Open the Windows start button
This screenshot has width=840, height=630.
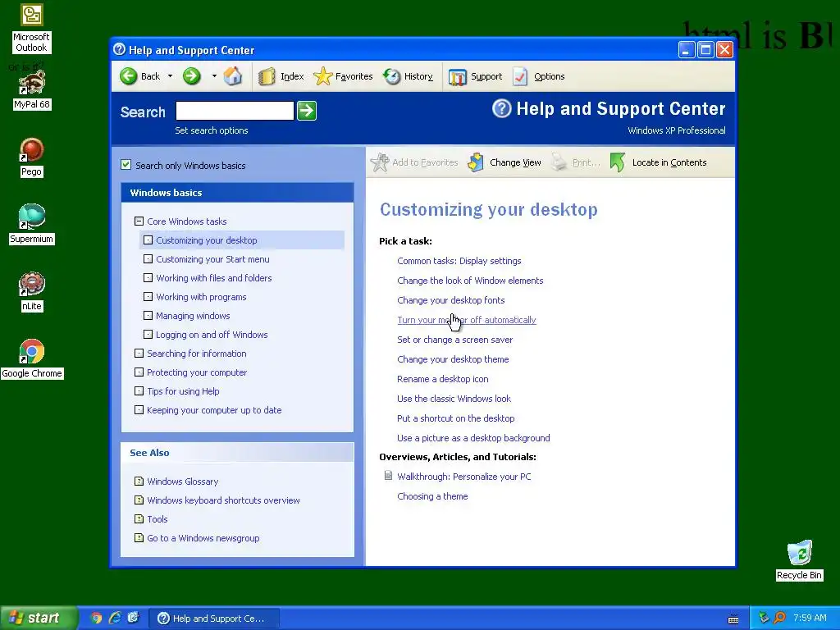[38, 618]
